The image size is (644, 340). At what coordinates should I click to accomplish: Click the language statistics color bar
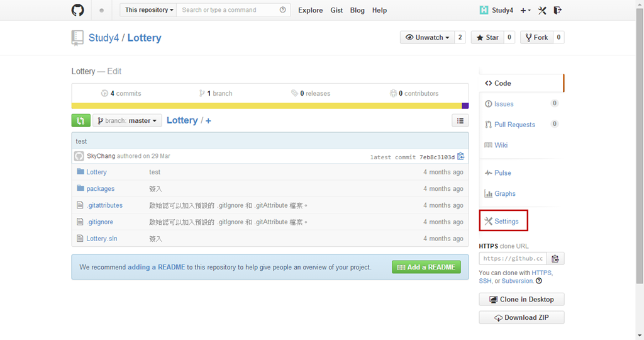(x=270, y=106)
